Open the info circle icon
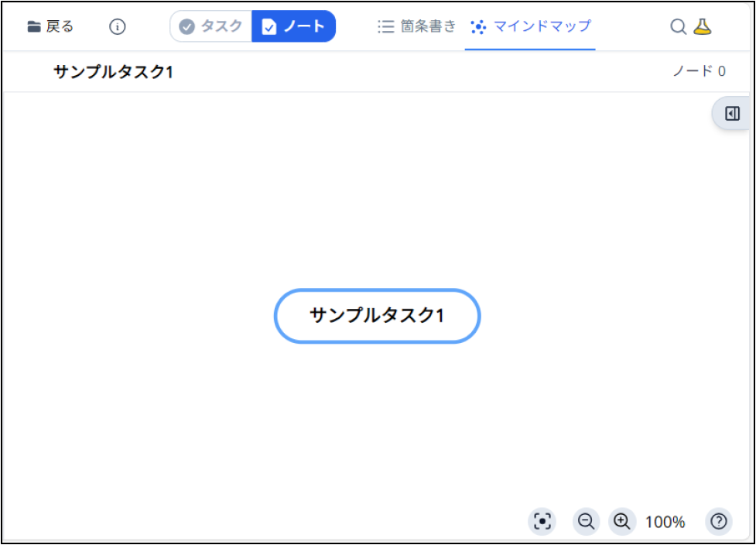756x545 pixels. coord(117,26)
